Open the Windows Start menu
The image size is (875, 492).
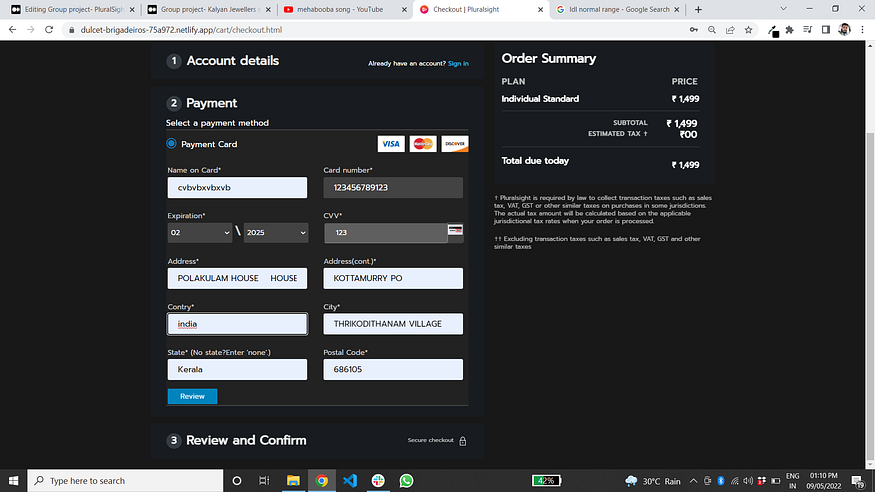[13, 480]
